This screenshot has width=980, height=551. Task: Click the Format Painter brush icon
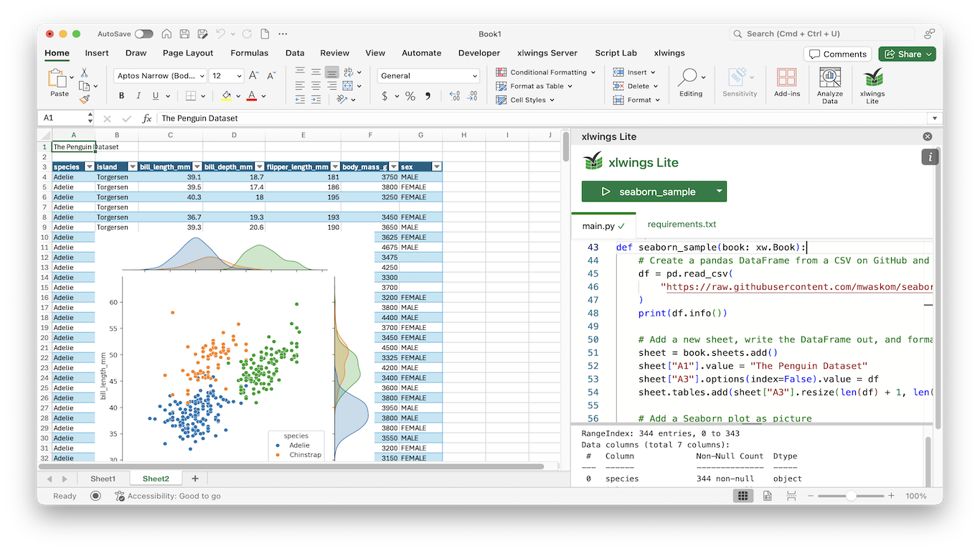pyautogui.click(x=84, y=99)
